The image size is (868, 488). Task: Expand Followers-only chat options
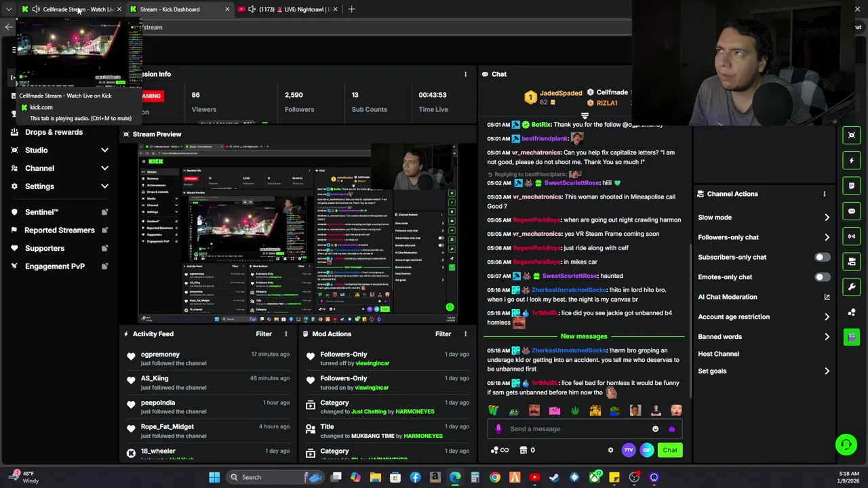coord(827,237)
